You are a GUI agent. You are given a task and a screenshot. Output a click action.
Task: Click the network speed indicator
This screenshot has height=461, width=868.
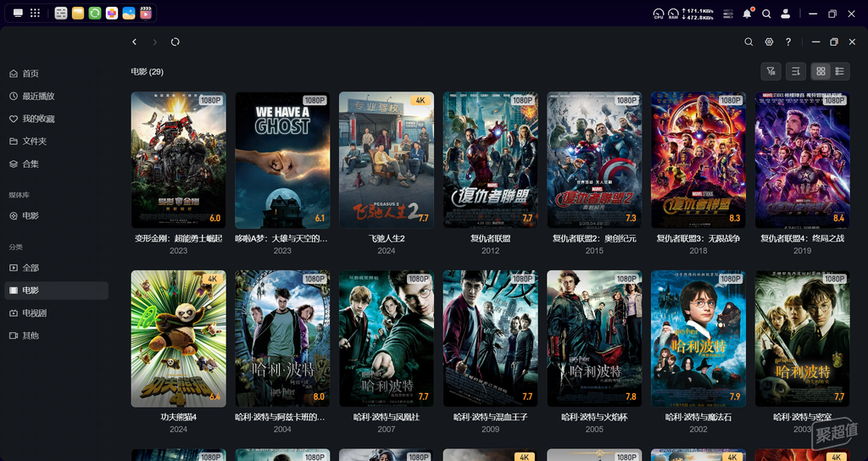[697, 14]
